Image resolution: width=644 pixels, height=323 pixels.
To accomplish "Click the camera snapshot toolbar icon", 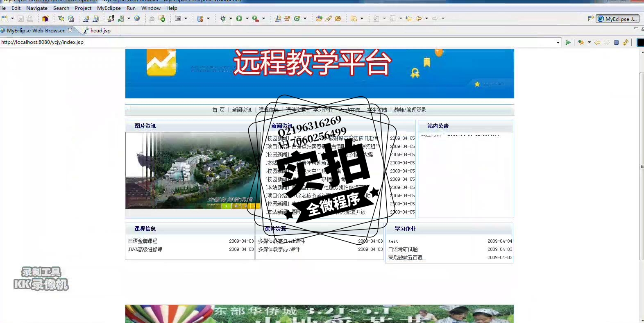I will 178,18.
